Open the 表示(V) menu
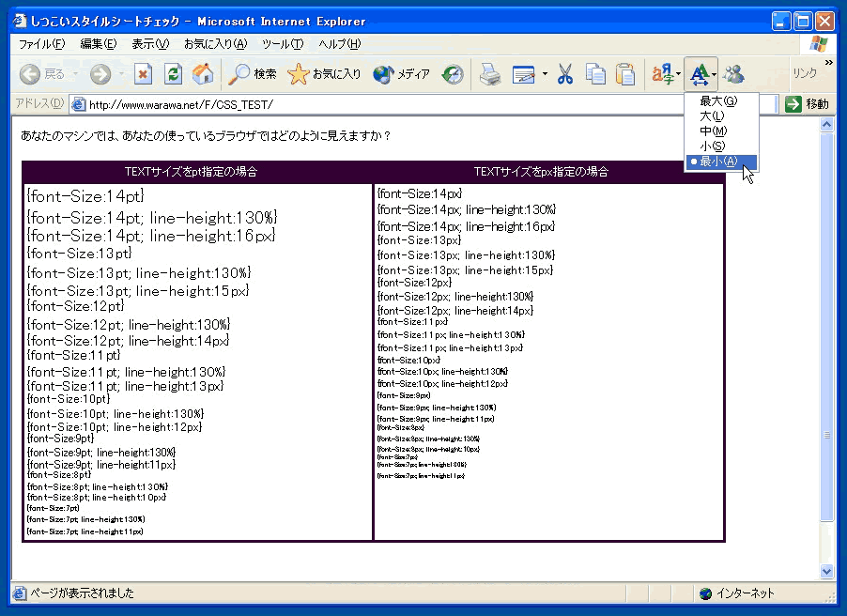This screenshot has width=847, height=616. tap(150, 44)
